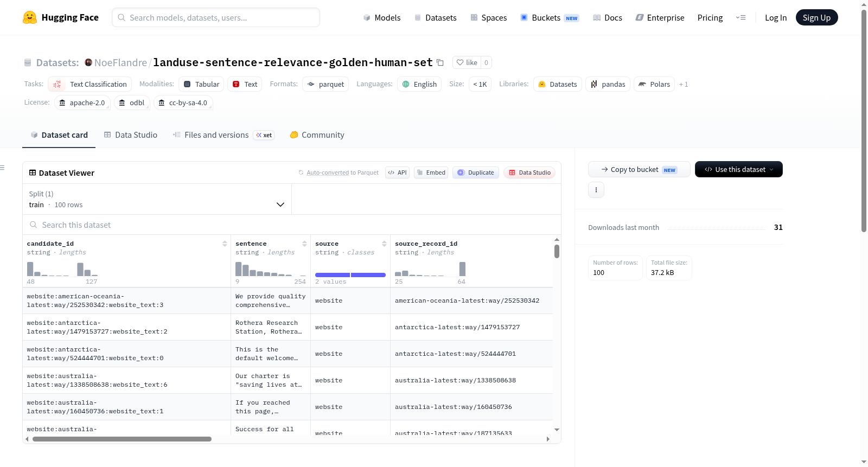The width and height of the screenshot is (868, 467).
Task: Click the table's horizontal scrollbar thumb
Action: [x=122, y=439]
